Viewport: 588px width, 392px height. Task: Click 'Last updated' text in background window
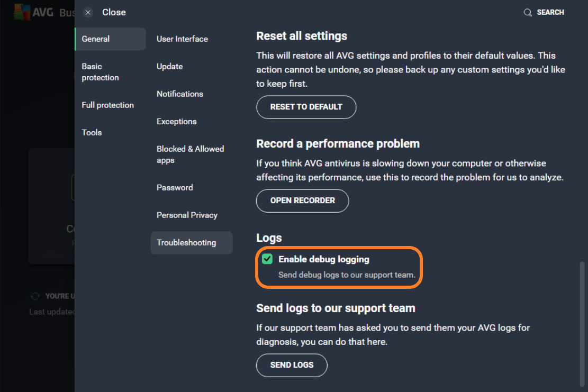click(52, 312)
